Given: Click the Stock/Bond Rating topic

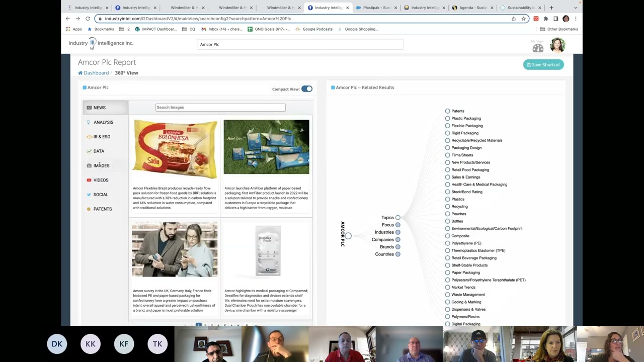Looking at the screenshot, I should [466, 192].
